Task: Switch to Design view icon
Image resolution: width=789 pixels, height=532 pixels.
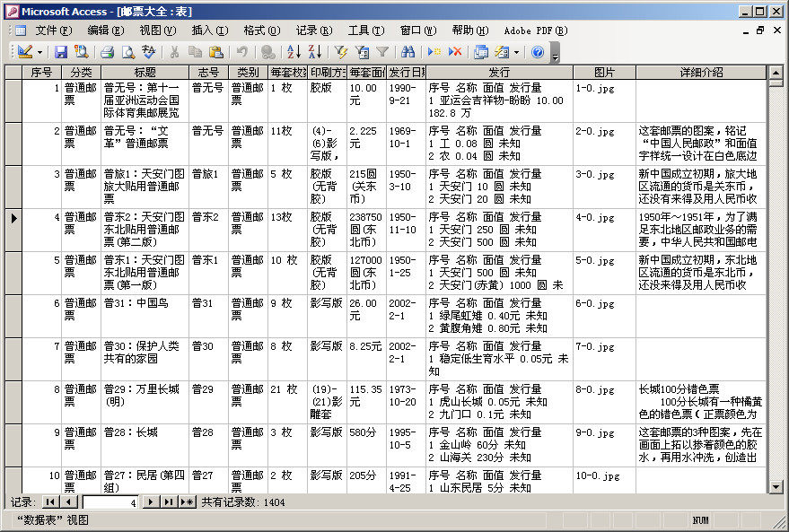Action: click(24, 51)
